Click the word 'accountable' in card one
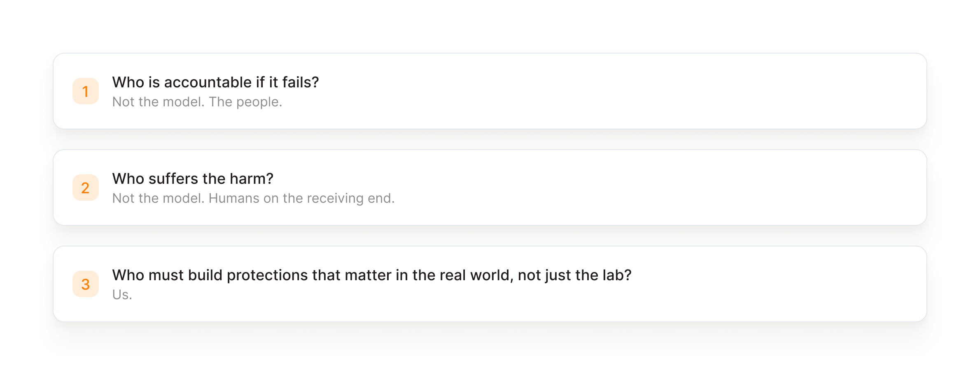This screenshot has width=980, height=375. pyautogui.click(x=208, y=82)
